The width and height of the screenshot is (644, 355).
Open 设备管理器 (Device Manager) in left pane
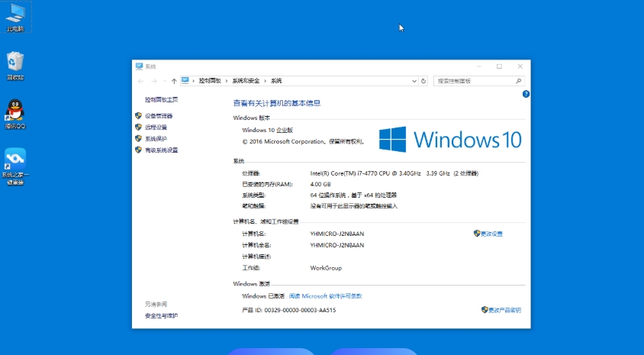(159, 116)
